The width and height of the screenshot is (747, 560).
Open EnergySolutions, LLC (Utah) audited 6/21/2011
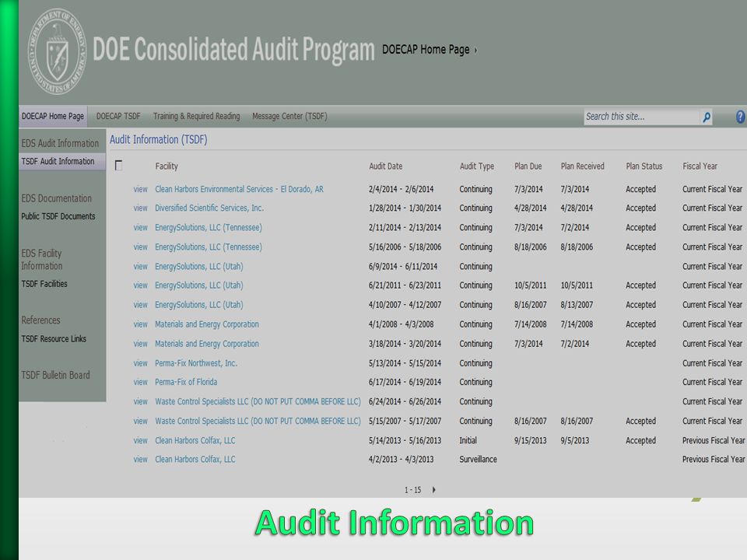click(x=198, y=285)
